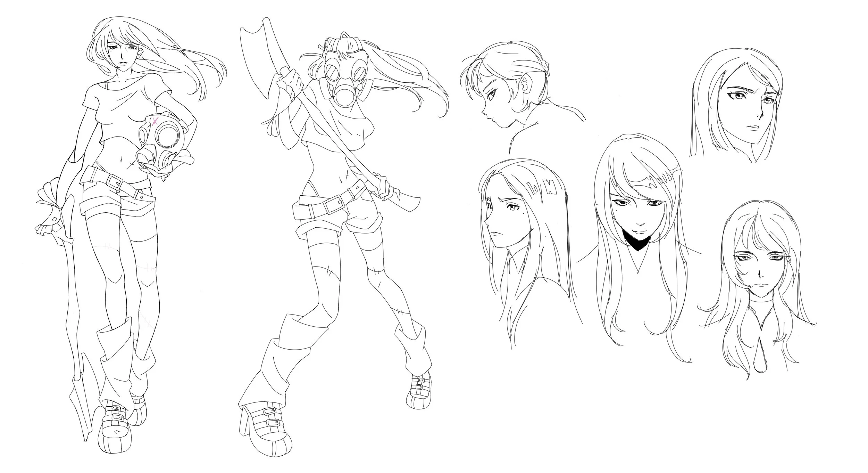Click the pink X mark on held gas mask
This screenshot has height=473, width=868.
pos(155,121)
